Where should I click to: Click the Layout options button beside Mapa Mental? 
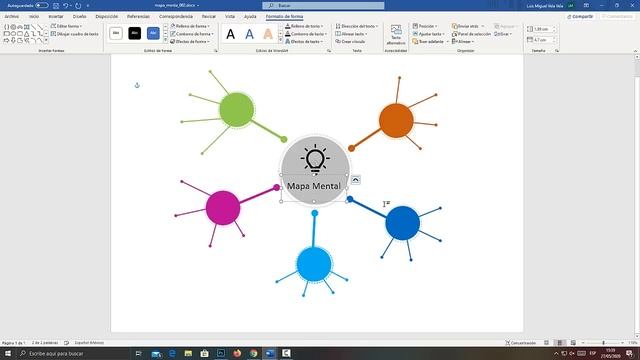tap(356, 180)
